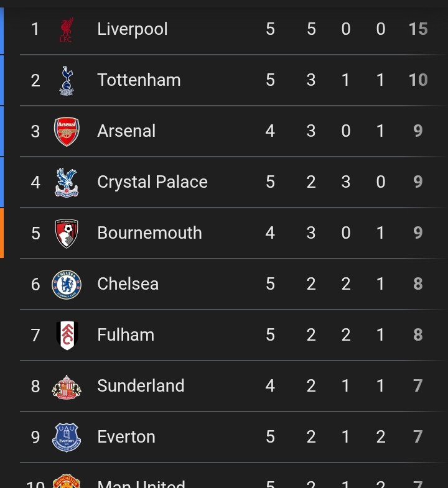The height and width of the screenshot is (488, 448).
Task: Tap Arsenal's 9 points value
Action: click(x=418, y=131)
